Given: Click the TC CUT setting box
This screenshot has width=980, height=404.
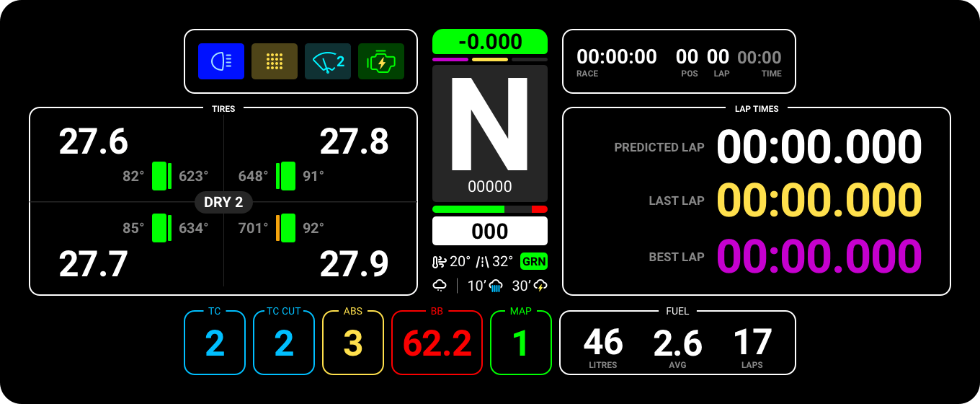Looking at the screenshot, I should tap(284, 343).
